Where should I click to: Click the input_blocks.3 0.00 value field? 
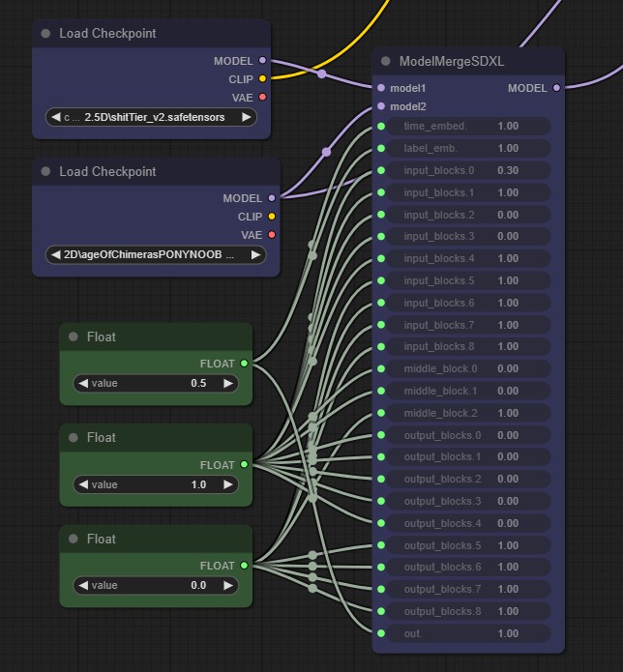point(468,236)
